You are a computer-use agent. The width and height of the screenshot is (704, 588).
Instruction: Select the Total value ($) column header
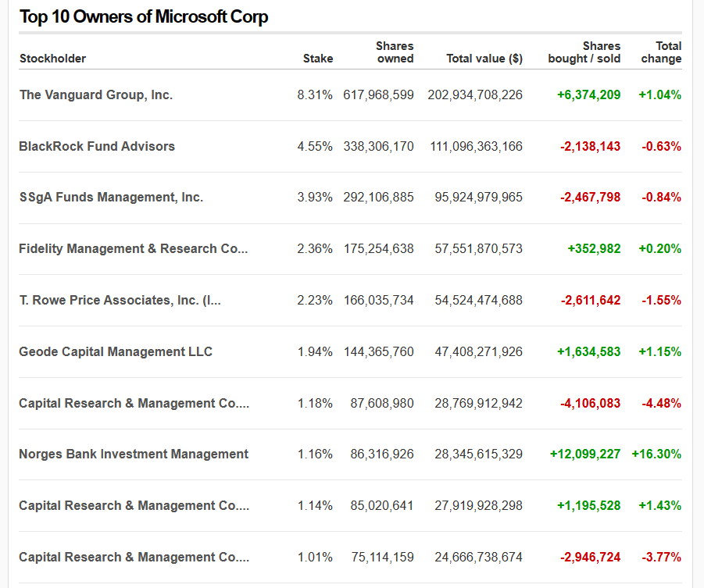pos(484,59)
